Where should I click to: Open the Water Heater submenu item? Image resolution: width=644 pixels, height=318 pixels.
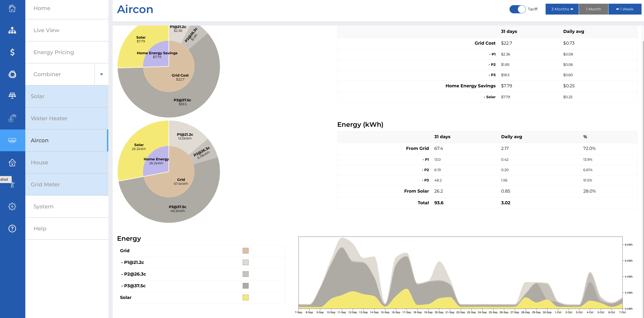pyautogui.click(x=49, y=118)
